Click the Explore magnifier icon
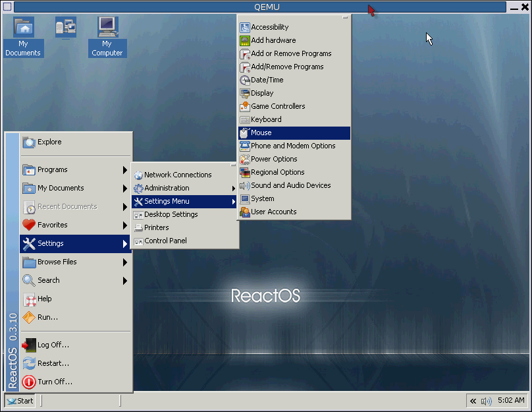The height and width of the screenshot is (412, 532). point(29,142)
